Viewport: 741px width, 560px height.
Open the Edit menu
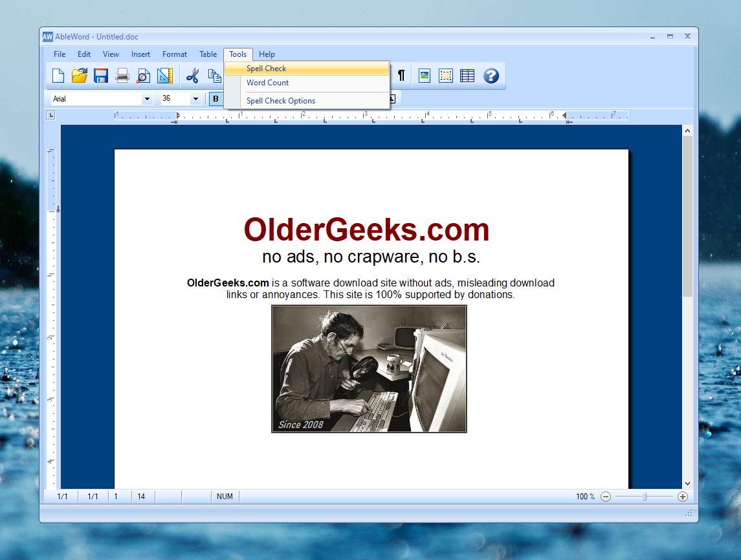[x=84, y=54]
